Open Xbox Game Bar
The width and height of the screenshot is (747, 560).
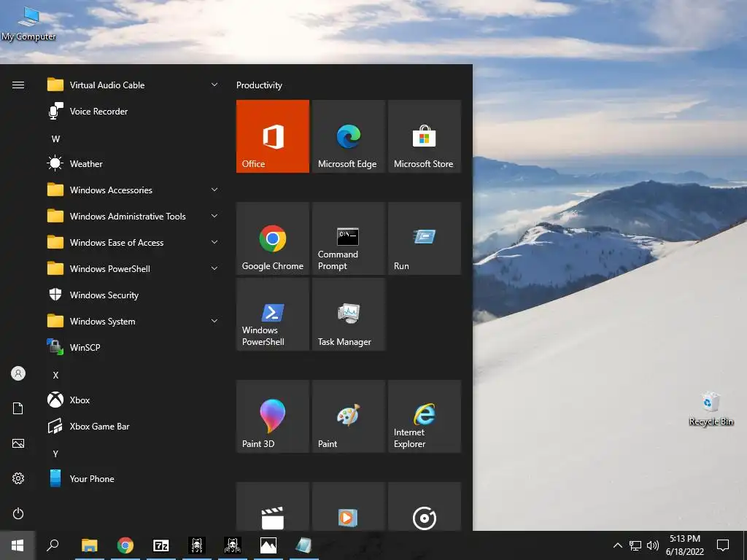click(133, 427)
